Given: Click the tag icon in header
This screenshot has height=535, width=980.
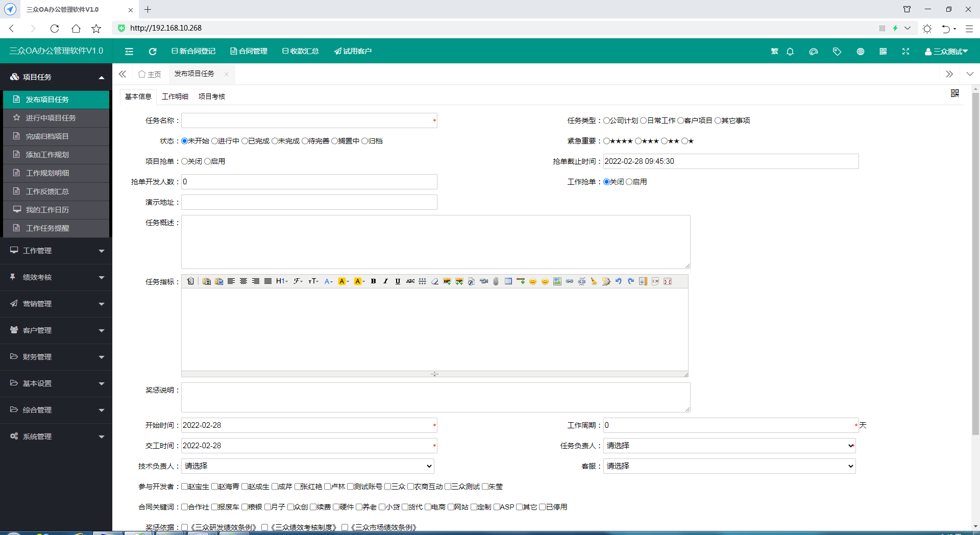Looking at the screenshot, I should click(837, 51).
